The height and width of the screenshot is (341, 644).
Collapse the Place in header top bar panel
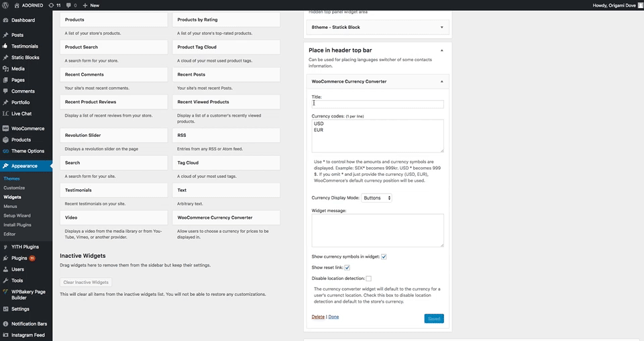(441, 50)
